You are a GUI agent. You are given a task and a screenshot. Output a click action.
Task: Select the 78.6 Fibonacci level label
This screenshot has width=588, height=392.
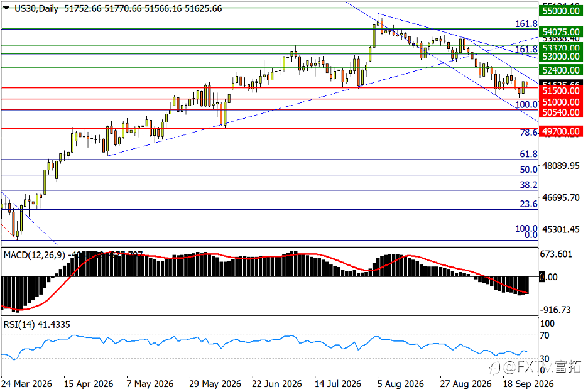pos(528,133)
